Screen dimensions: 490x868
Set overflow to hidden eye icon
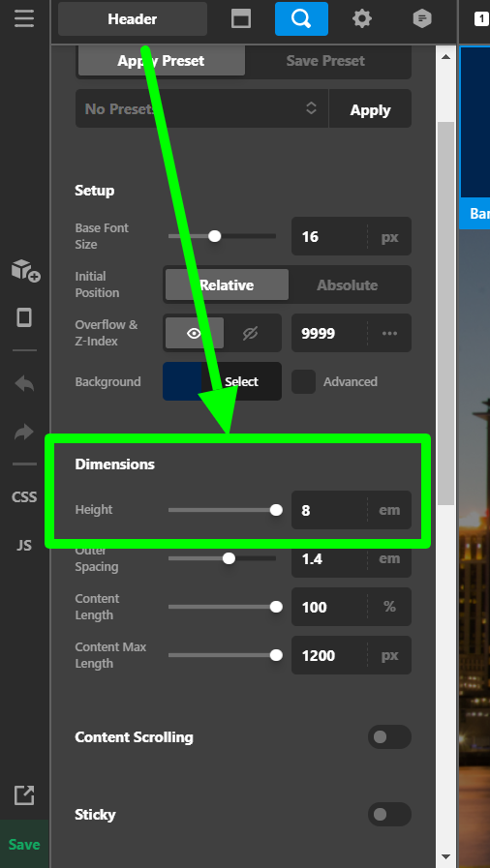pos(250,333)
